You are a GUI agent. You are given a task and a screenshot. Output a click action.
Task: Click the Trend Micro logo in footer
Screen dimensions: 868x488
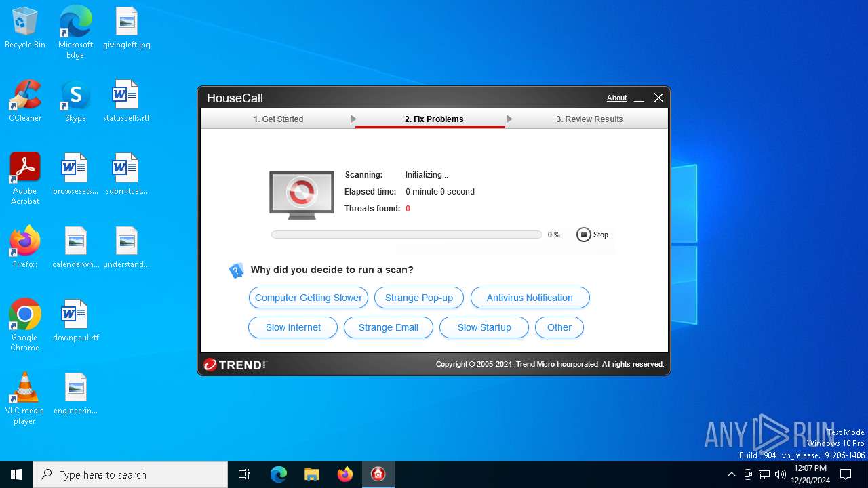pyautogui.click(x=235, y=365)
